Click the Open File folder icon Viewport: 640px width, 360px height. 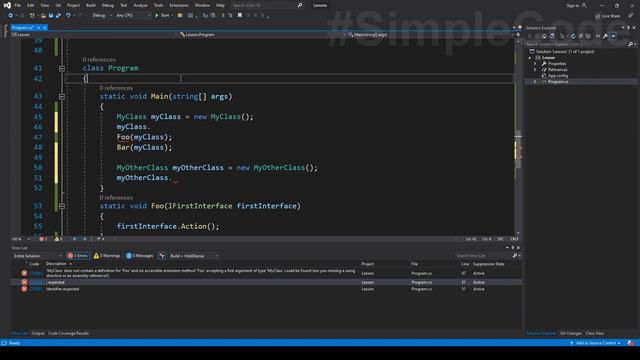(43, 16)
